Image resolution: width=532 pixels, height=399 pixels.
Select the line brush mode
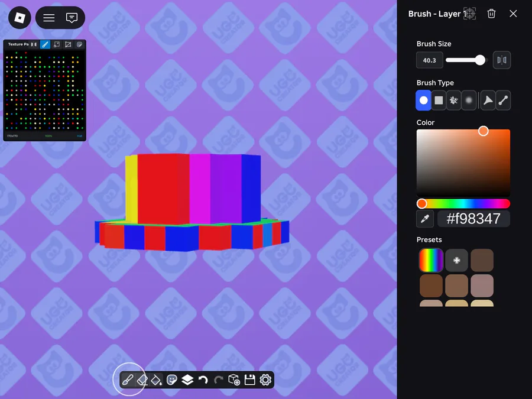tap(503, 100)
